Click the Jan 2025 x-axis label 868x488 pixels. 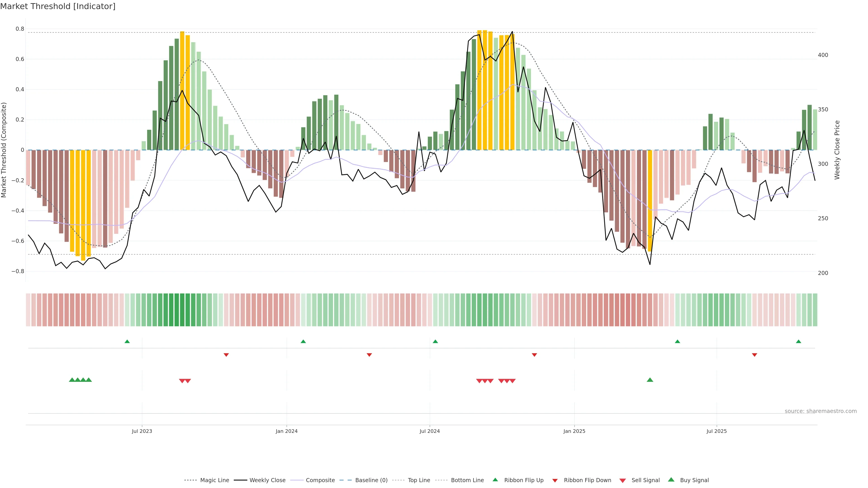coord(574,431)
